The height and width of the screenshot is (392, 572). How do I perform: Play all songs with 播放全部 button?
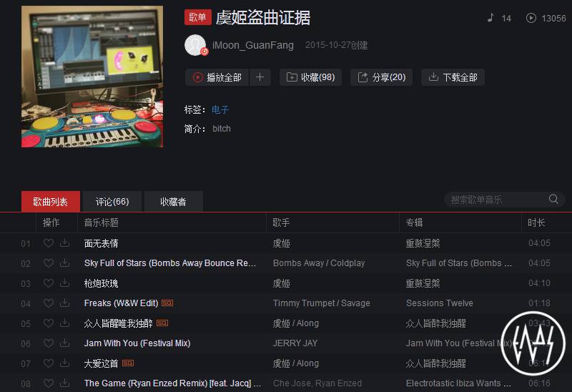(x=217, y=77)
